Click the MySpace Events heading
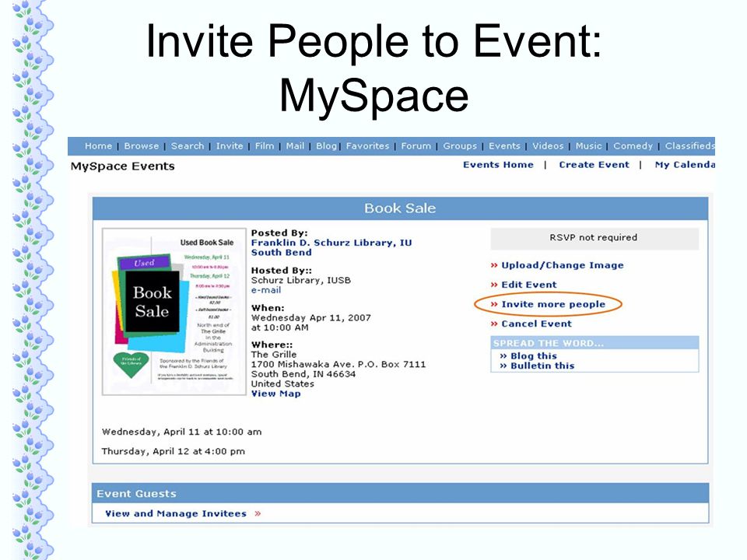The image size is (747, 560). tap(122, 166)
